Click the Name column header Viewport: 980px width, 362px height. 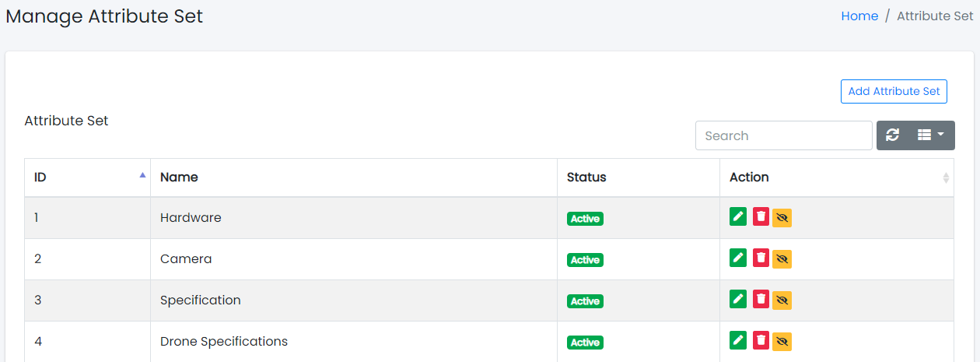[179, 177]
